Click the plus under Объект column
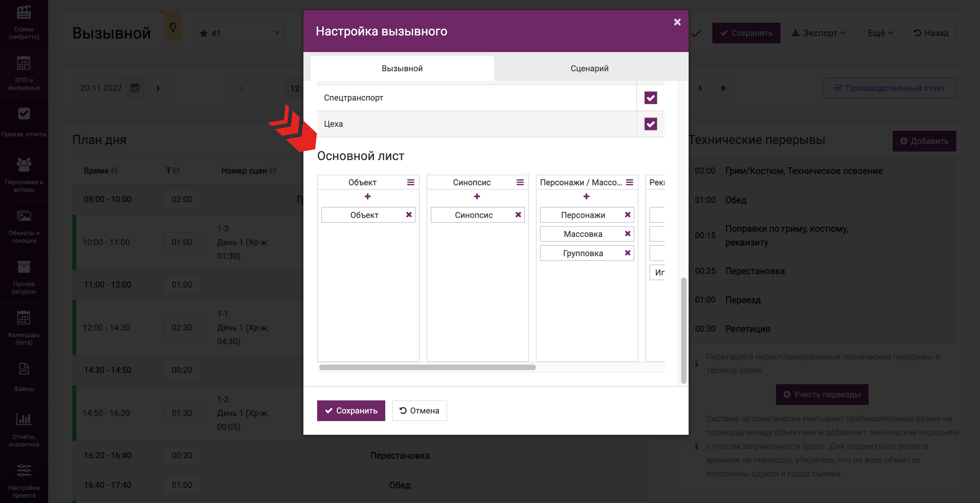 pos(367,197)
